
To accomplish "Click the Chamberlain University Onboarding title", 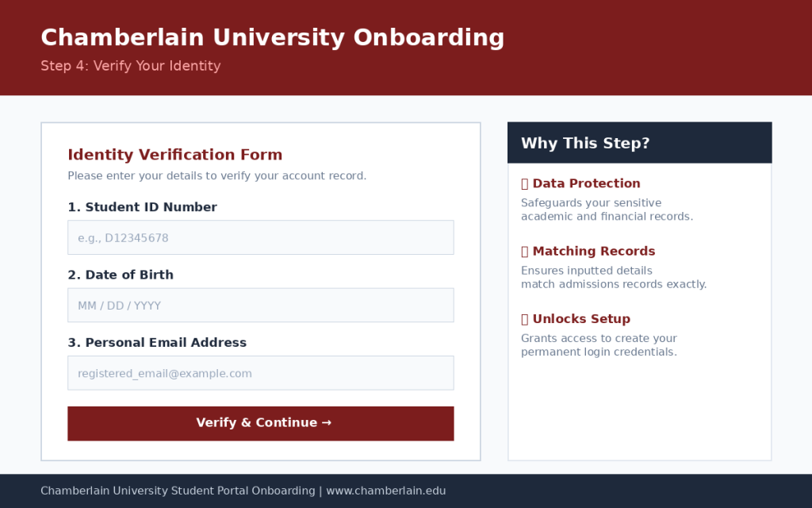I will [273, 37].
